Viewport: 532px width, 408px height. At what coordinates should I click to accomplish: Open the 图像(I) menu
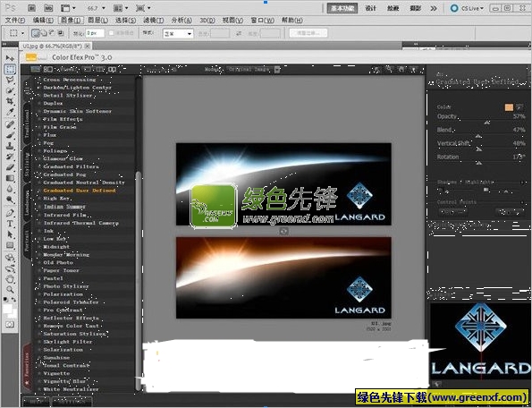71,21
